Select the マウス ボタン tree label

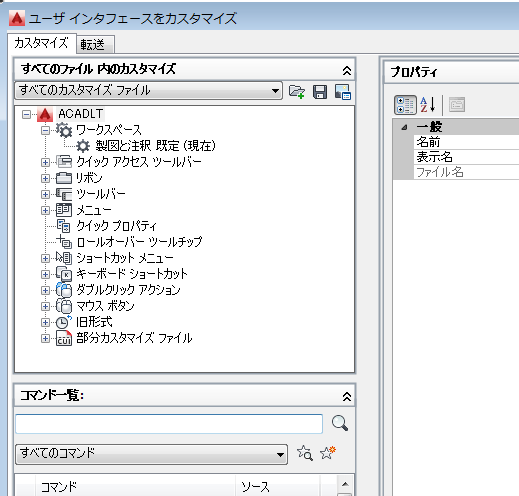point(105,306)
